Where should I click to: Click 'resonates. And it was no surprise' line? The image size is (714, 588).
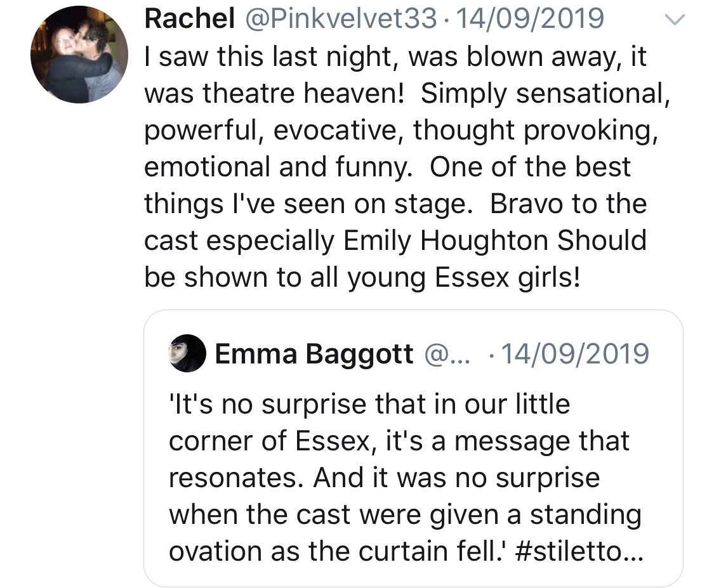click(x=384, y=477)
